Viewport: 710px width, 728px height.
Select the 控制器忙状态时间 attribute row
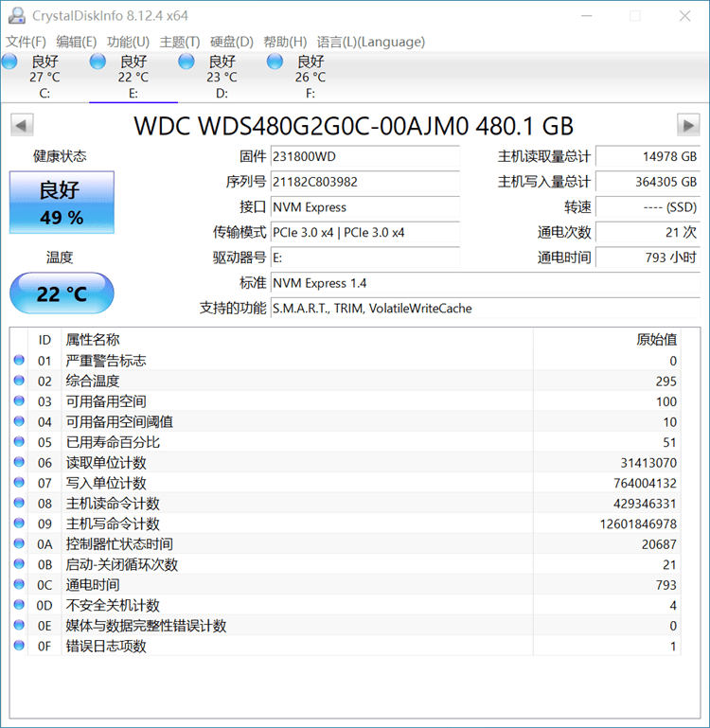[345, 543]
